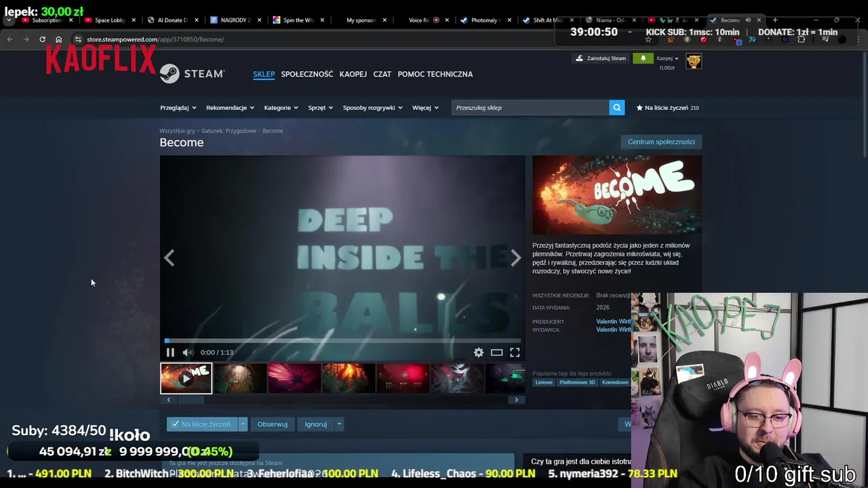868x488 pixels.
Task: Click the Become game header image
Action: [617, 195]
